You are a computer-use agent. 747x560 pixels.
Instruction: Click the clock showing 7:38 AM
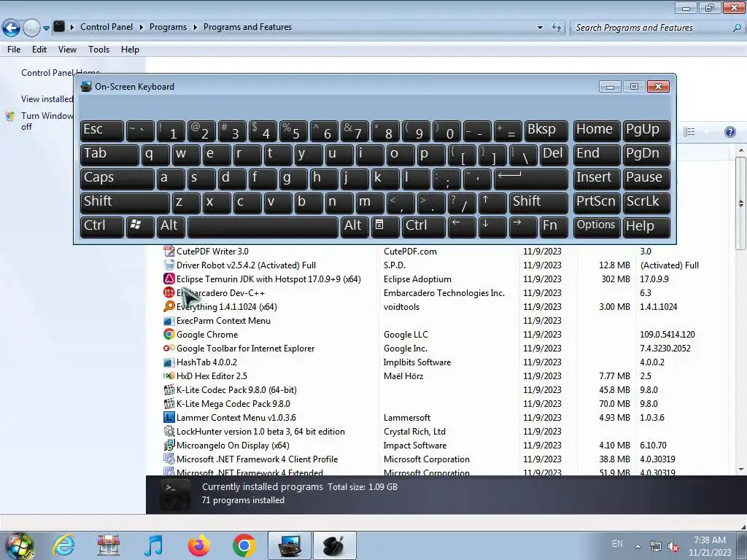tap(709, 540)
